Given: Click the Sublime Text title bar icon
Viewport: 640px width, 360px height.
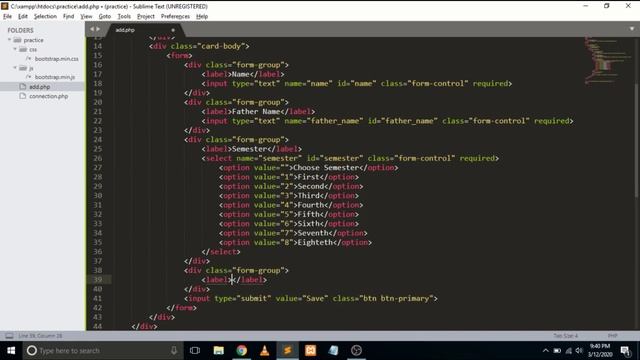Looking at the screenshot, I should tap(4, 6).
